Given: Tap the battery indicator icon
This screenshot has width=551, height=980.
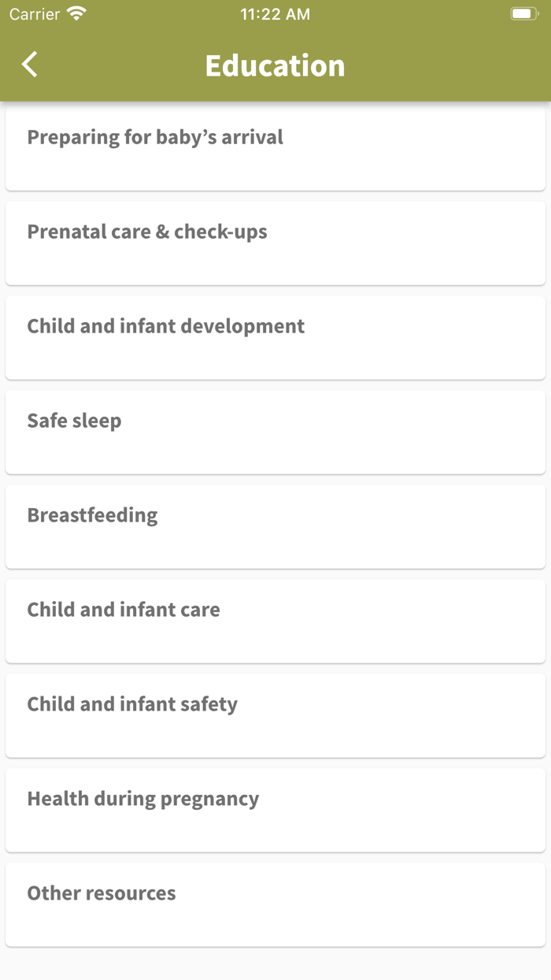Looking at the screenshot, I should coord(523,12).
